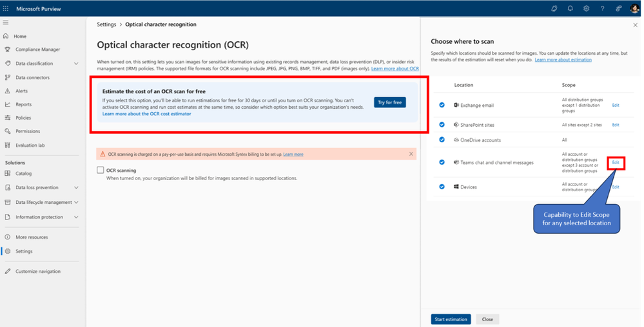The width and height of the screenshot is (644, 327).
Task: Click the Start estimation button
Action: pos(451,319)
